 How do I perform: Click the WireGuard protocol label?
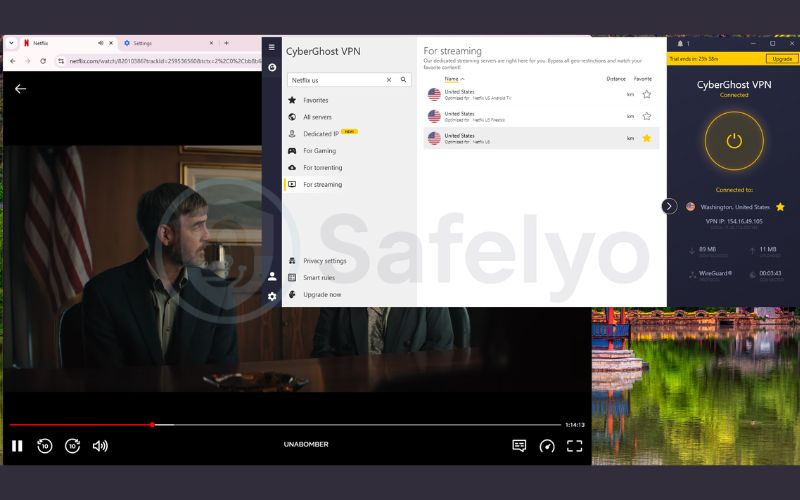point(715,273)
